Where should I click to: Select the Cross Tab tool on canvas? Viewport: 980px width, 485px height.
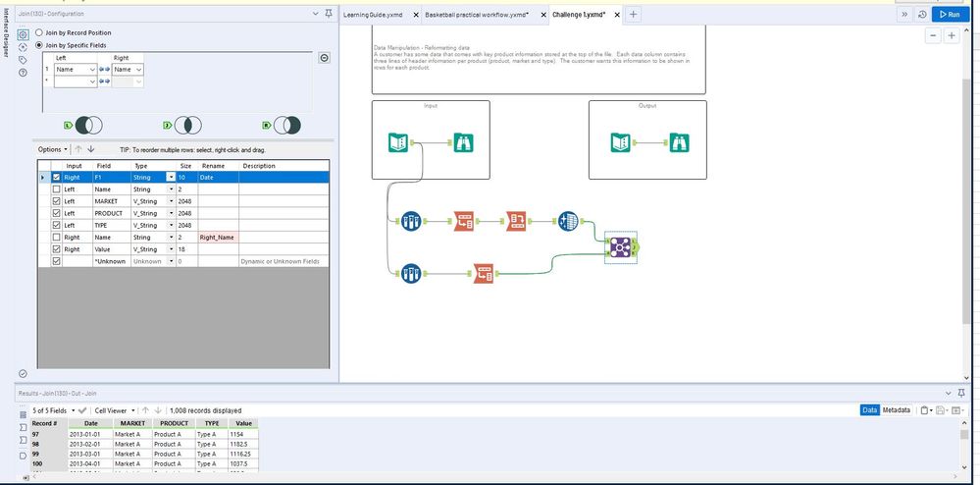[516, 221]
